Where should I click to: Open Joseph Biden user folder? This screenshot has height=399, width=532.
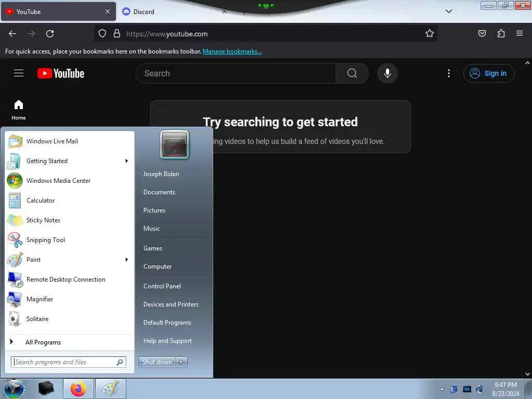[x=161, y=174]
